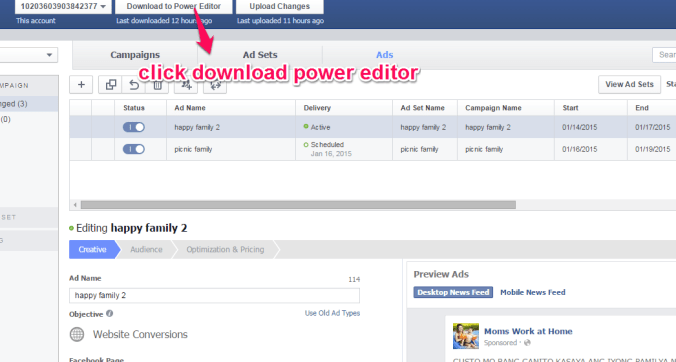Click the duplicate ad icon

tap(111, 84)
